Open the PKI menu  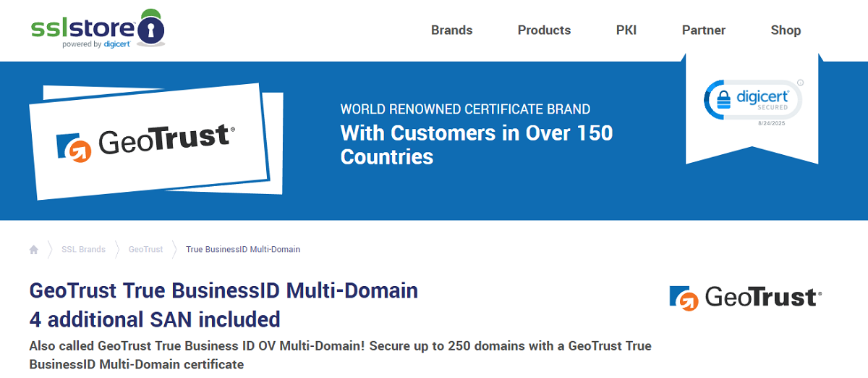(626, 30)
